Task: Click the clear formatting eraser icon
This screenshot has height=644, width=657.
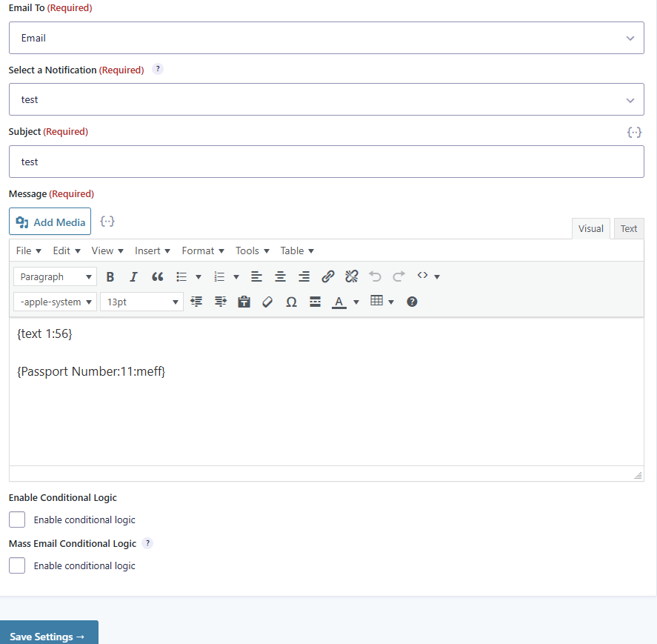Action: (x=267, y=302)
